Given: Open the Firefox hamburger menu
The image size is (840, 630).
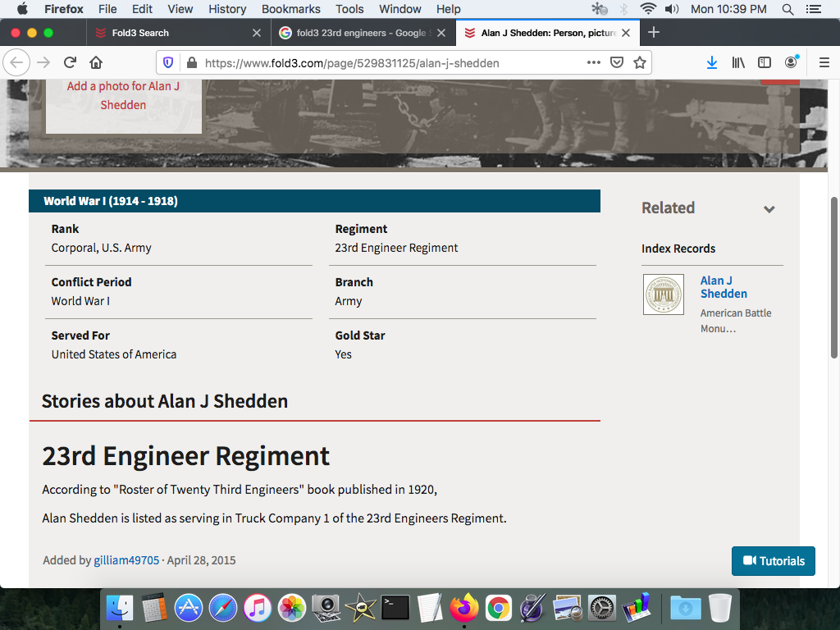Looking at the screenshot, I should point(824,62).
